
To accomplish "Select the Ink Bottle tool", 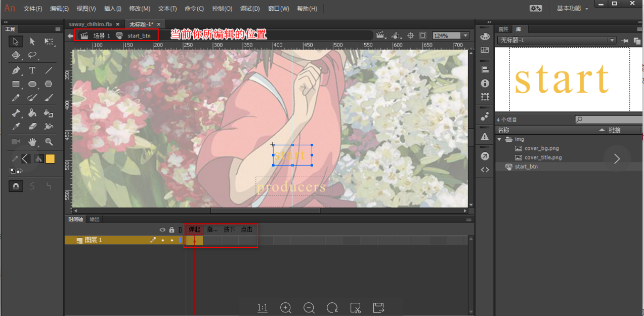I will pyautogui.click(x=49, y=113).
